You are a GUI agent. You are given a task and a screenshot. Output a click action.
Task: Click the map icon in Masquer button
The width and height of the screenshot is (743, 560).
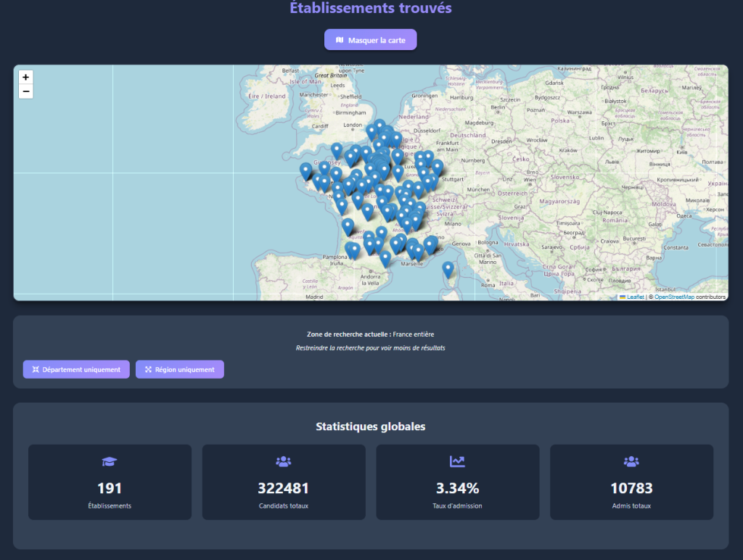click(340, 40)
